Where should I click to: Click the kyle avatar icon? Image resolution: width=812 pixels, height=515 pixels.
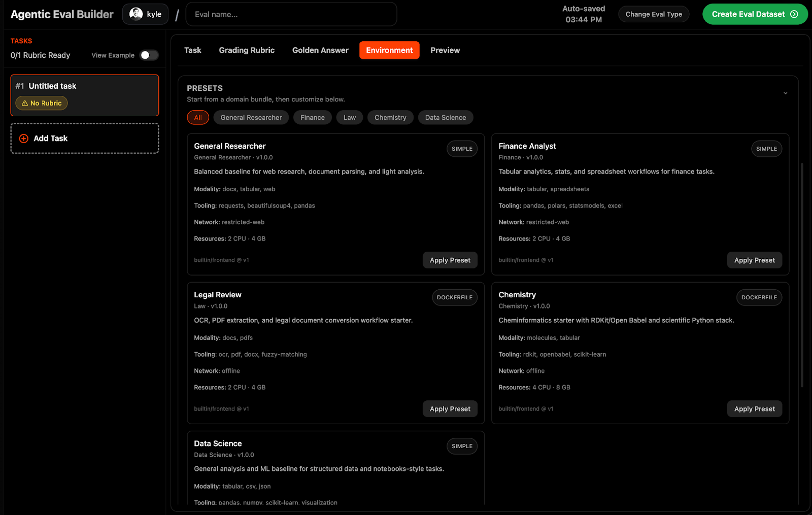(x=136, y=14)
